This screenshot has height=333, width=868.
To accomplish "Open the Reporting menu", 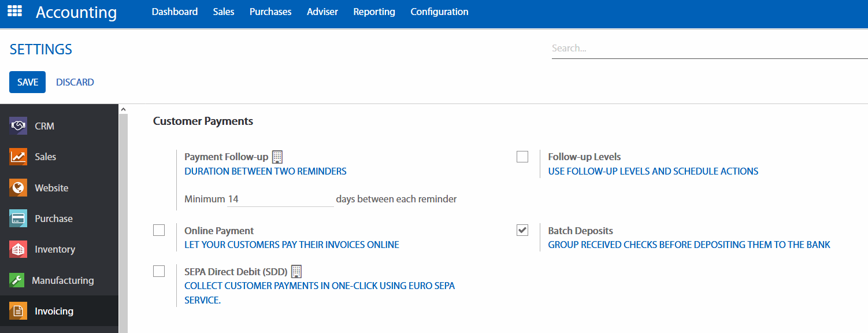I will (374, 12).
